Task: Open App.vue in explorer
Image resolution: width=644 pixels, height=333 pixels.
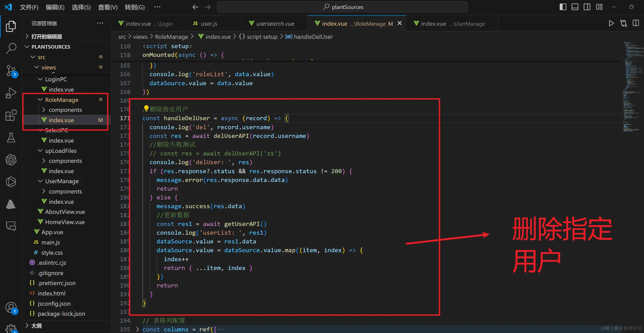Action: coord(66,232)
